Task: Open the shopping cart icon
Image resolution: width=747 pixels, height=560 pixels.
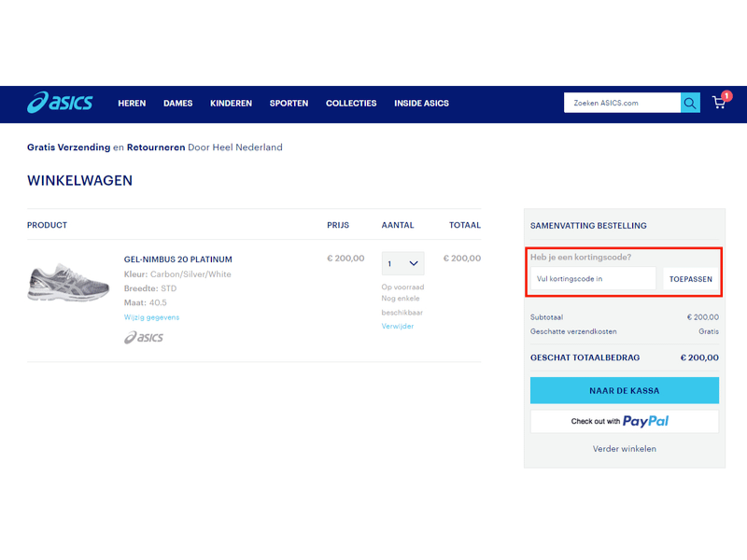Action: coord(719,103)
